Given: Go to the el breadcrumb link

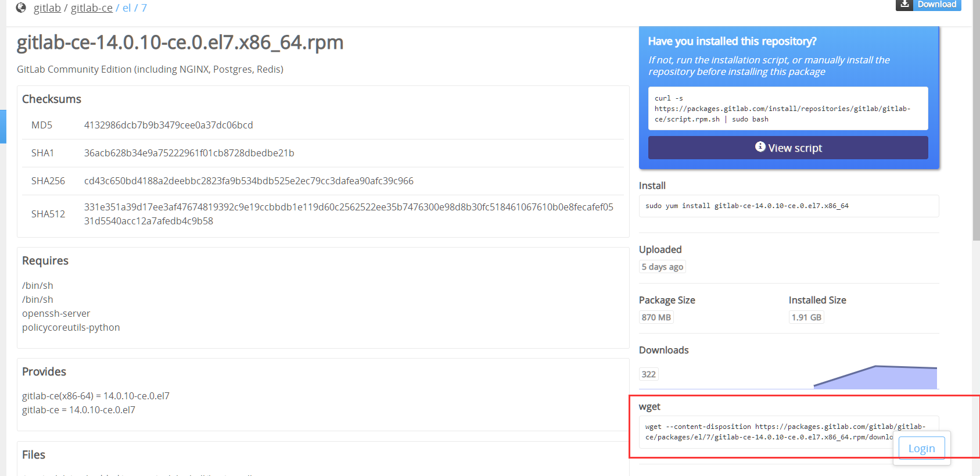Looking at the screenshot, I should point(127,8).
